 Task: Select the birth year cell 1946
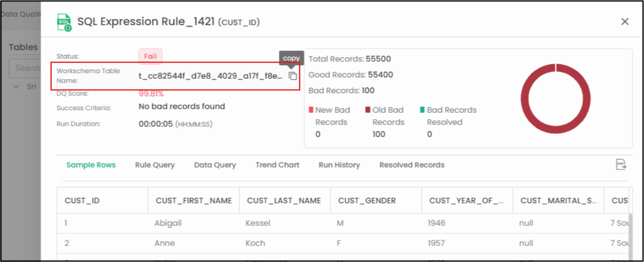[x=436, y=223]
